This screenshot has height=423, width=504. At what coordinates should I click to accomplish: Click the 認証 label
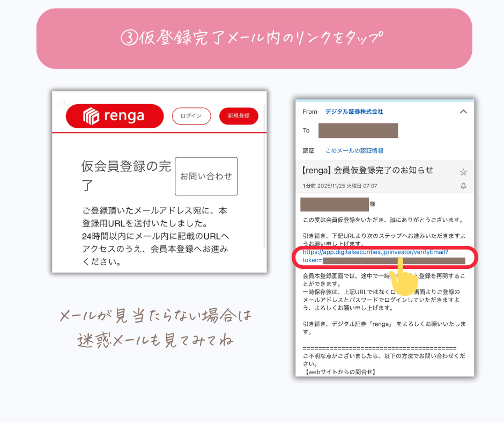pyautogui.click(x=309, y=151)
